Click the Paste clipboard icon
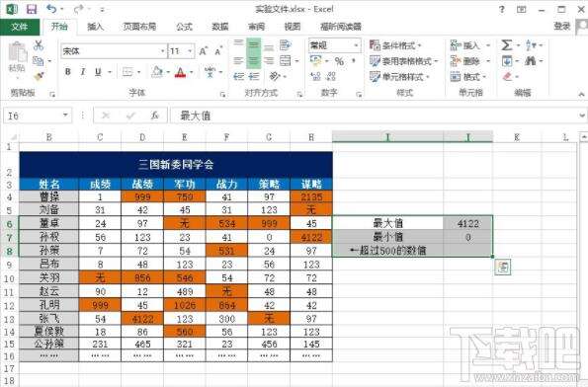The height and width of the screenshot is (387, 588). (17, 52)
